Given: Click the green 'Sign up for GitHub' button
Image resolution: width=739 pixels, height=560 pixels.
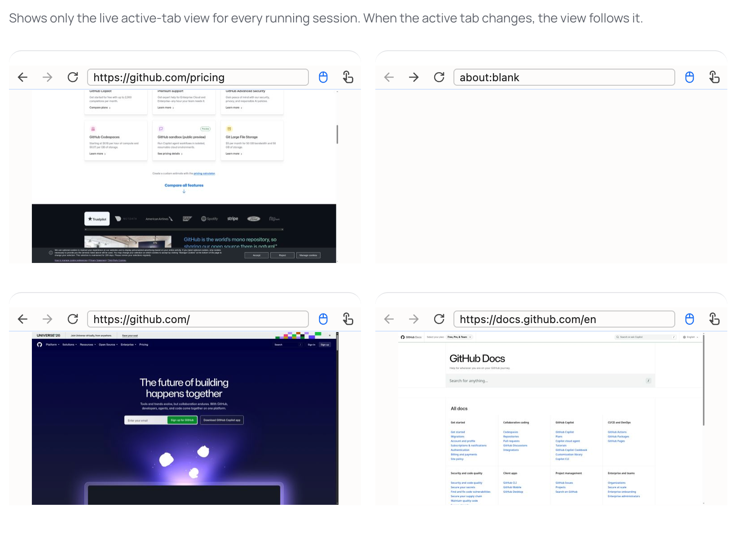Looking at the screenshot, I should coord(182,420).
